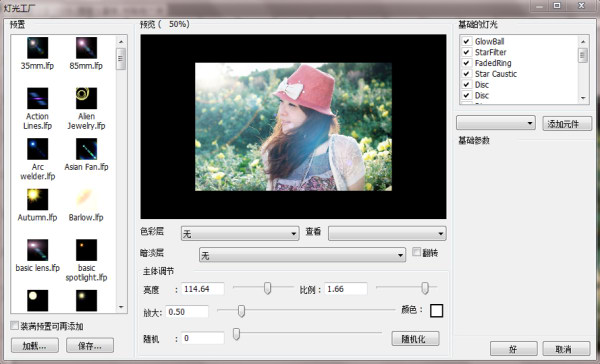600x364 pixels.
Task: Select the 35mm.lfp preset thumbnail
Action: click(38, 48)
